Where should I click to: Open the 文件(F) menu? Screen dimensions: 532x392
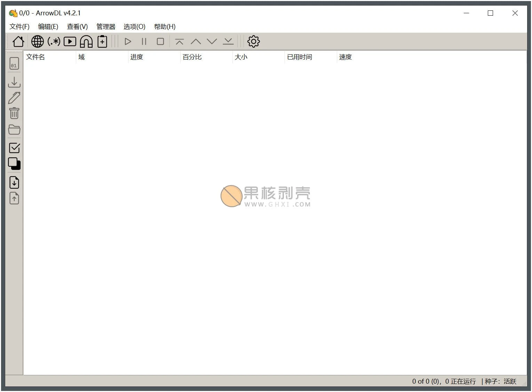(19, 26)
